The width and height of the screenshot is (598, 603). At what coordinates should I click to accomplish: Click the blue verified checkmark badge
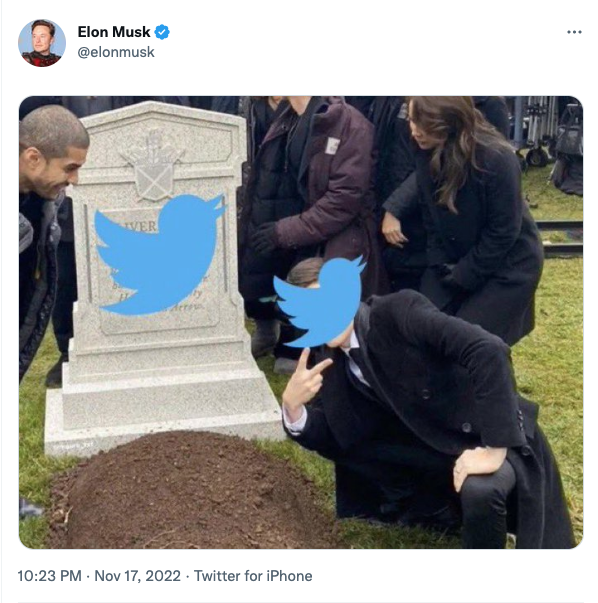(x=162, y=32)
